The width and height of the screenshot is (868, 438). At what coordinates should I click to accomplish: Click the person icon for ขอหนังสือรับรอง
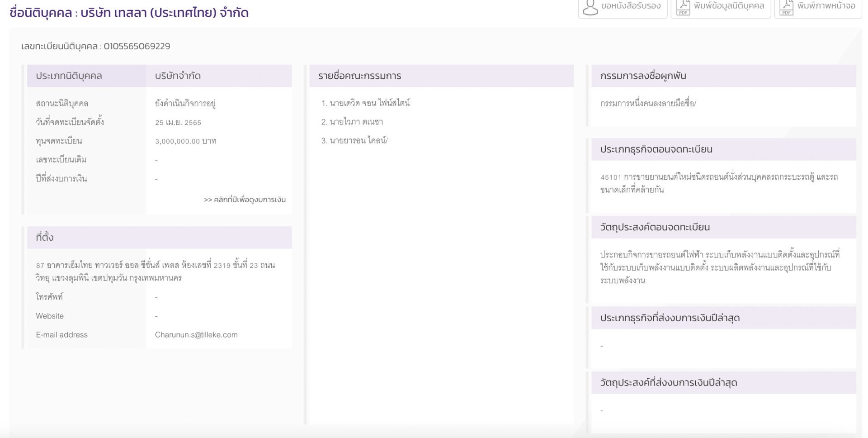click(590, 7)
